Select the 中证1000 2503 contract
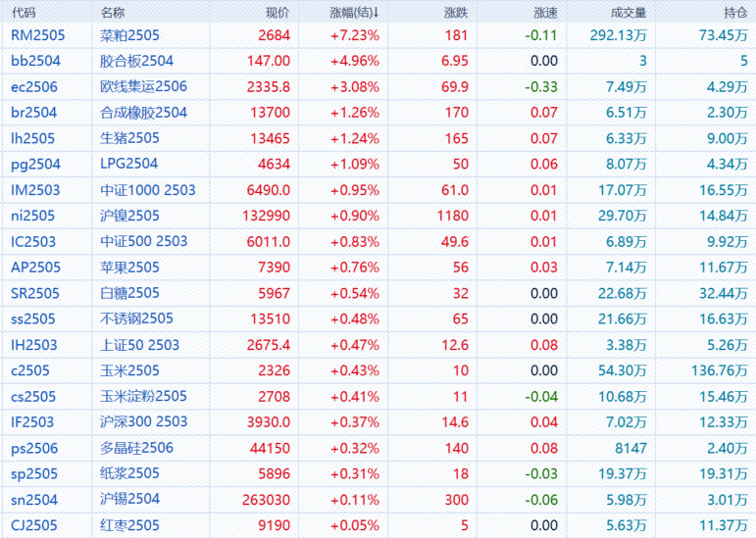 click(147, 190)
